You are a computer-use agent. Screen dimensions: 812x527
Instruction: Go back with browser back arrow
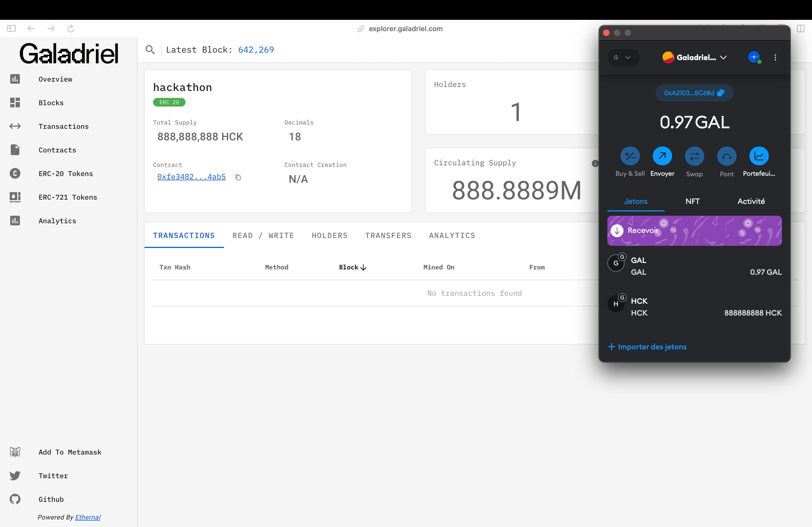click(31, 29)
